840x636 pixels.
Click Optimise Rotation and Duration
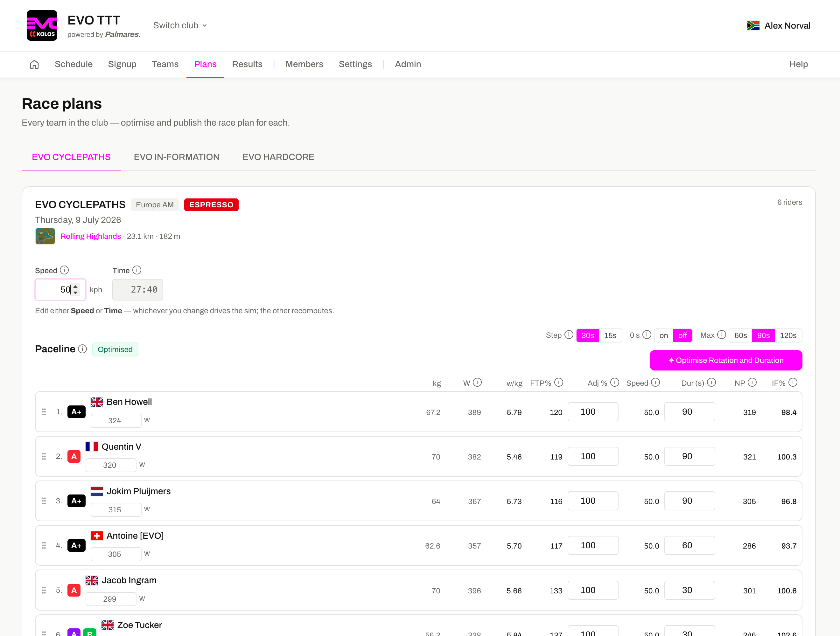[x=726, y=360]
